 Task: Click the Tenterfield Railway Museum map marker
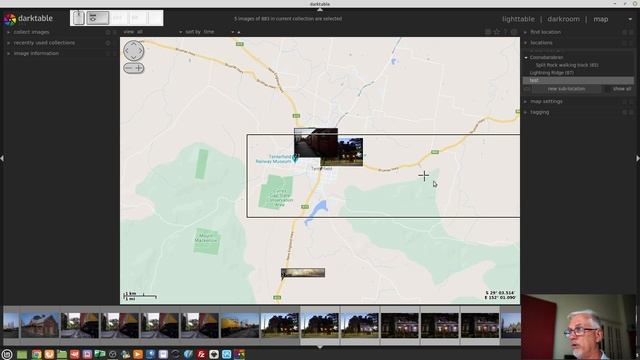(295, 158)
